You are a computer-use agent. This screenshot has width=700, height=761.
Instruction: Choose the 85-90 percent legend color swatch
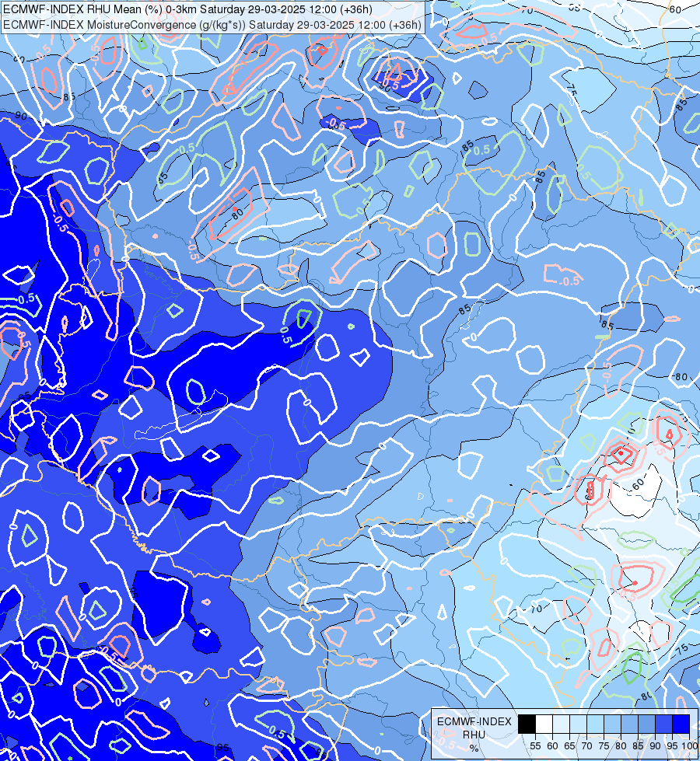(646, 724)
